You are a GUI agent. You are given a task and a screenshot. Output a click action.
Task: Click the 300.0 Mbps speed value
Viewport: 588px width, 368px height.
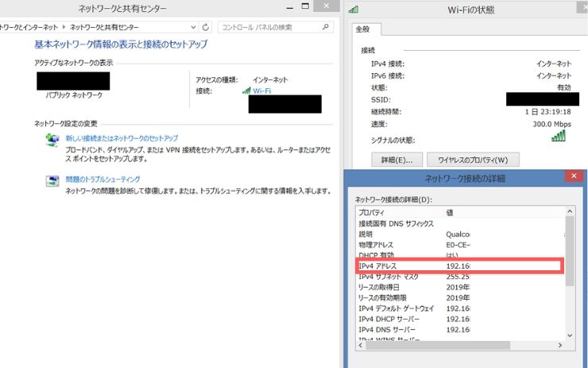[x=551, y=124]
